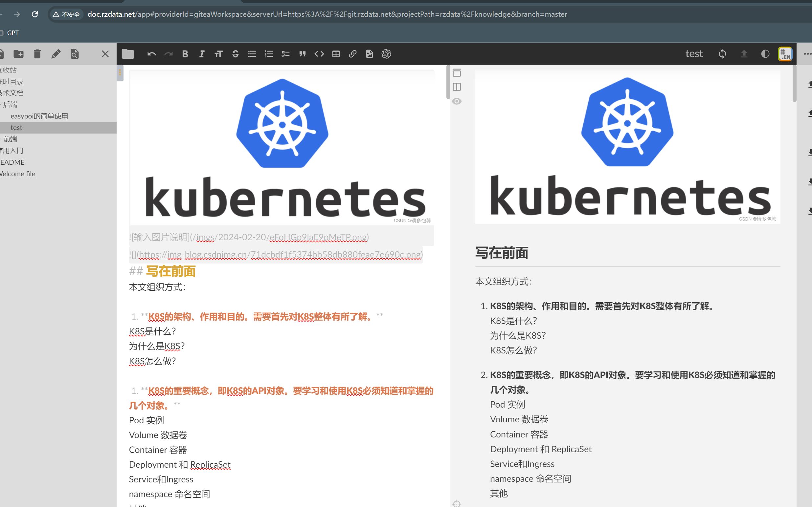This screenshot has width=812, height=507.
Task: Click the insert link icon
Action: (x=353, y=53)
